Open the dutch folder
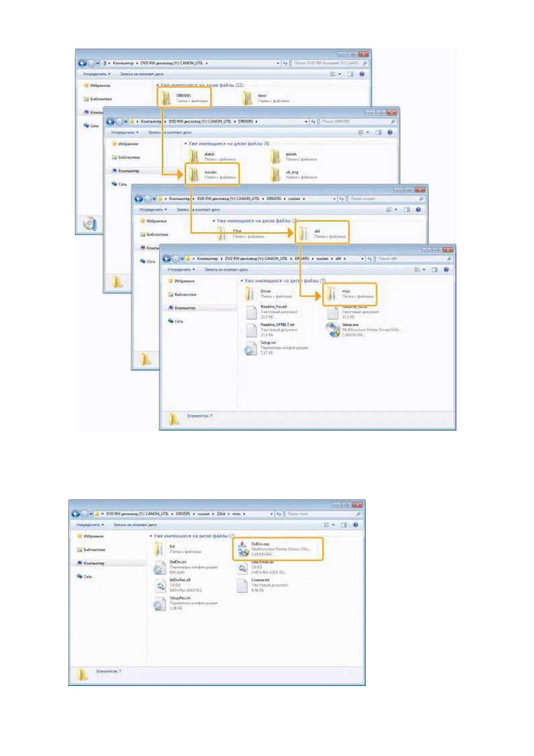 point(194,156)
